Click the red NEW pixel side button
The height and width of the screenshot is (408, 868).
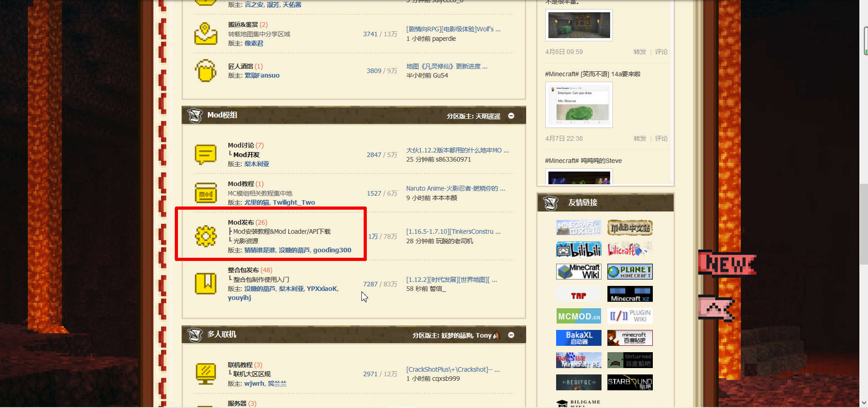tap(727, 263)
